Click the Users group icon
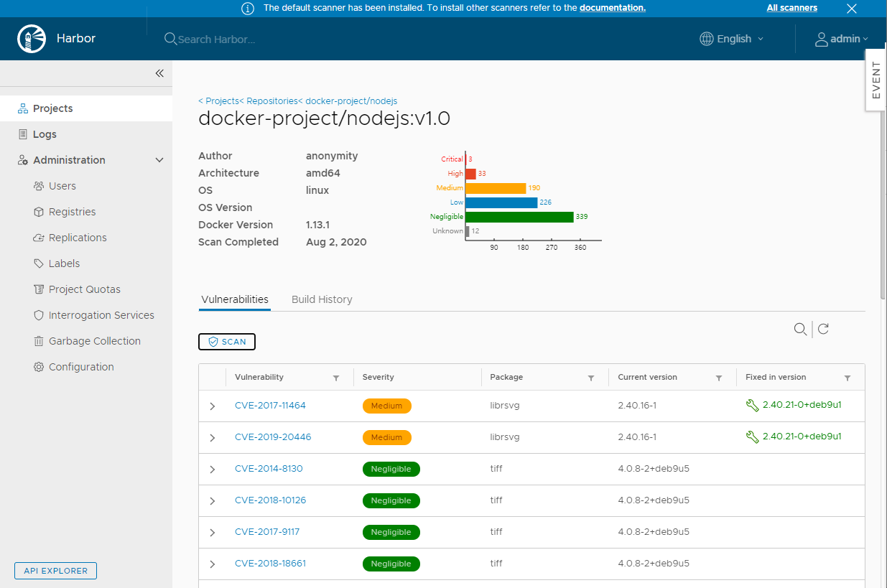The width and height of the screenshot is (887, 588). (x=39, y=186)
